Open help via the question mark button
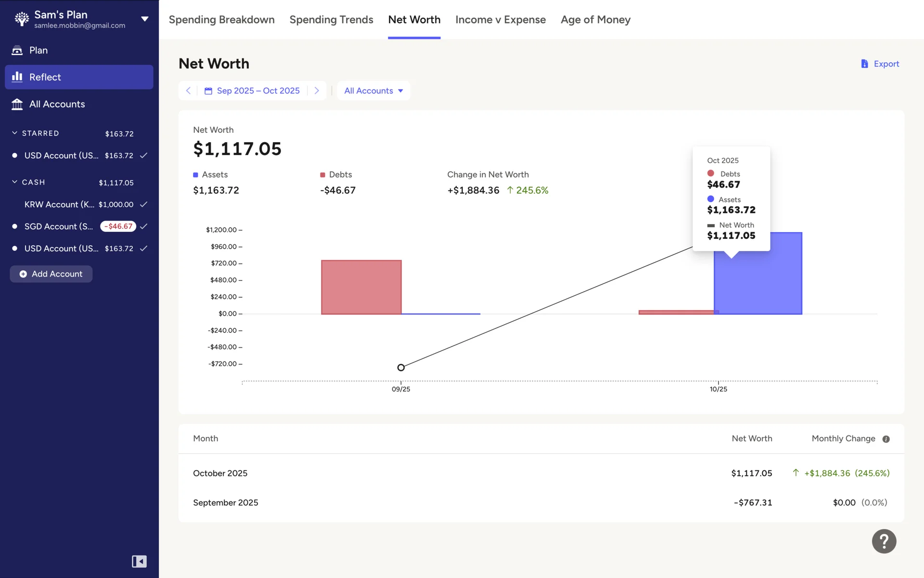Viewport: 924px width, 578px height. (884, 541)
